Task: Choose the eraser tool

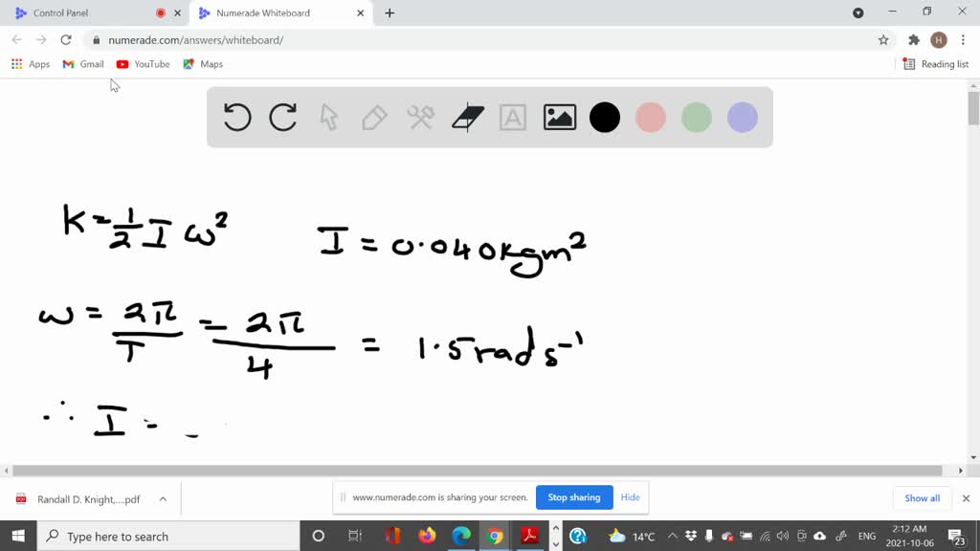Action: 467,118
